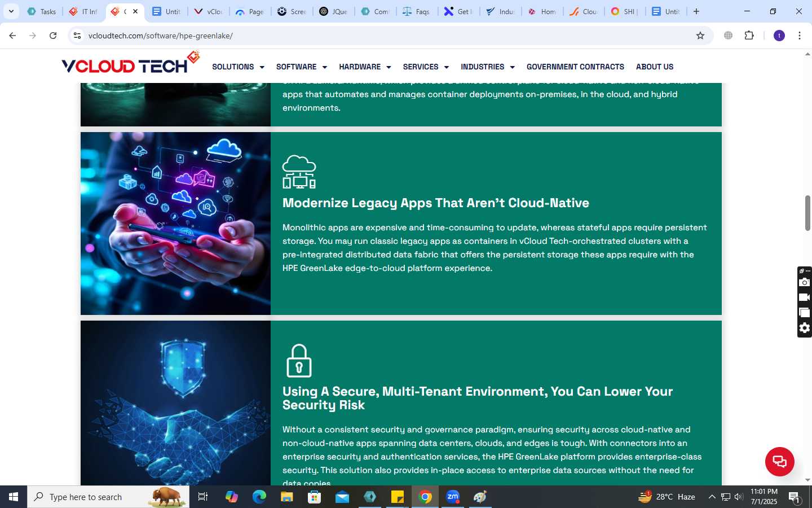This screenshot has width=812, height=508.
Task: Switch to the Scree tab
Action: pyautogui.click(x=292, y=11)
